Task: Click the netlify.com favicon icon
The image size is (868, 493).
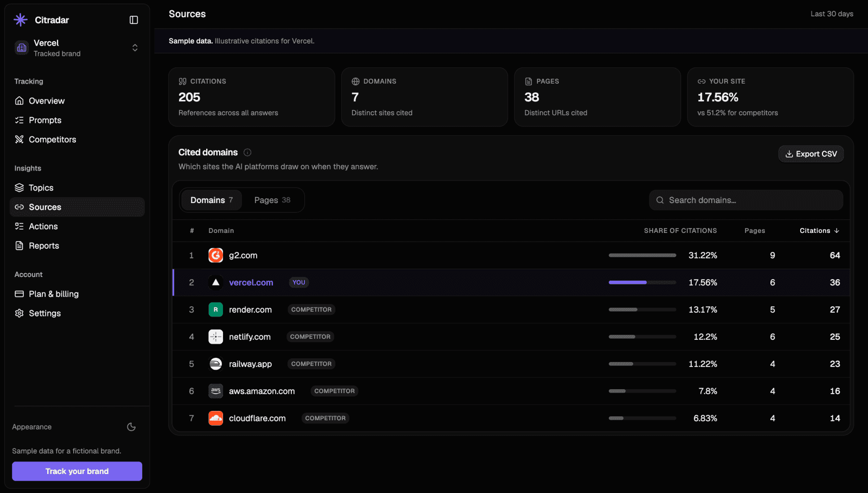Action: (x=216, y=337)
